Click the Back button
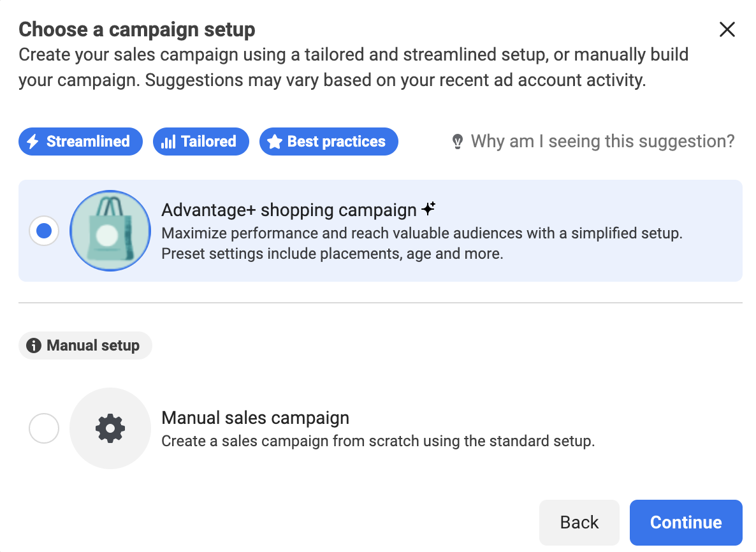The image size is (756, 552). point(579,522)
